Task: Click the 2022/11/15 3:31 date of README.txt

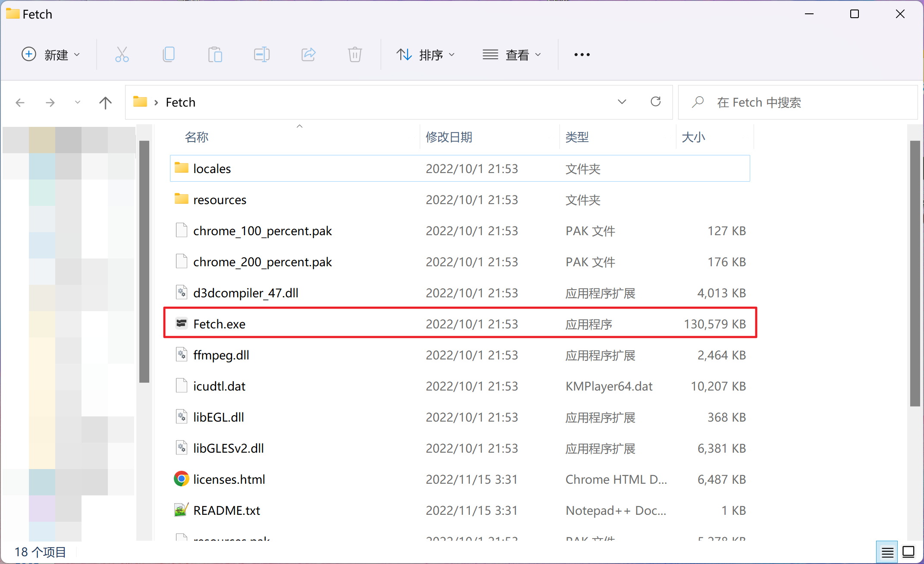Action: coord(471,510)
